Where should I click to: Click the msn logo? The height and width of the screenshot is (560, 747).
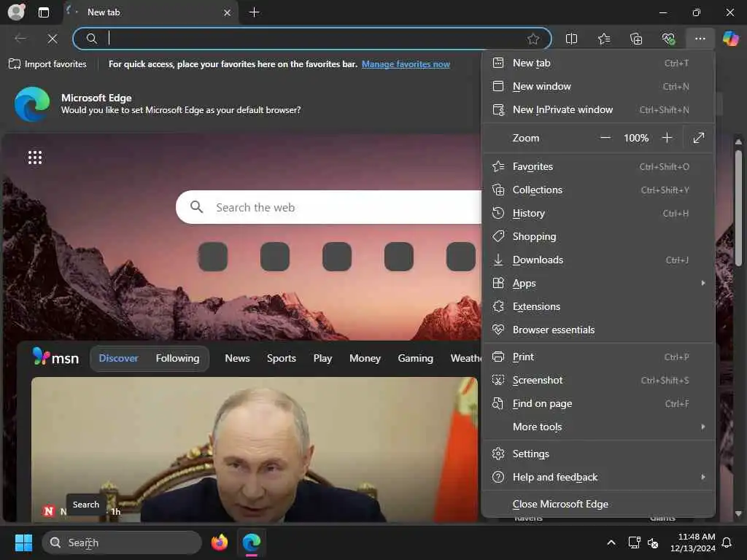coord(56,357)
